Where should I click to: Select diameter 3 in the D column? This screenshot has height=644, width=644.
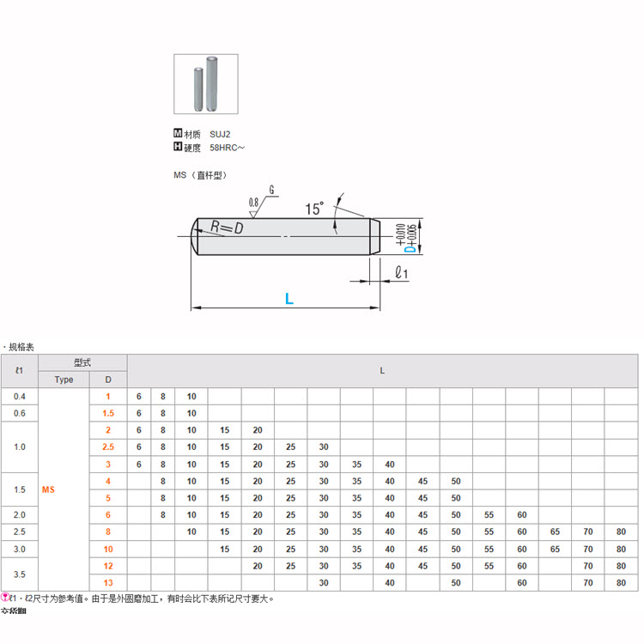(x=108, y=464)
